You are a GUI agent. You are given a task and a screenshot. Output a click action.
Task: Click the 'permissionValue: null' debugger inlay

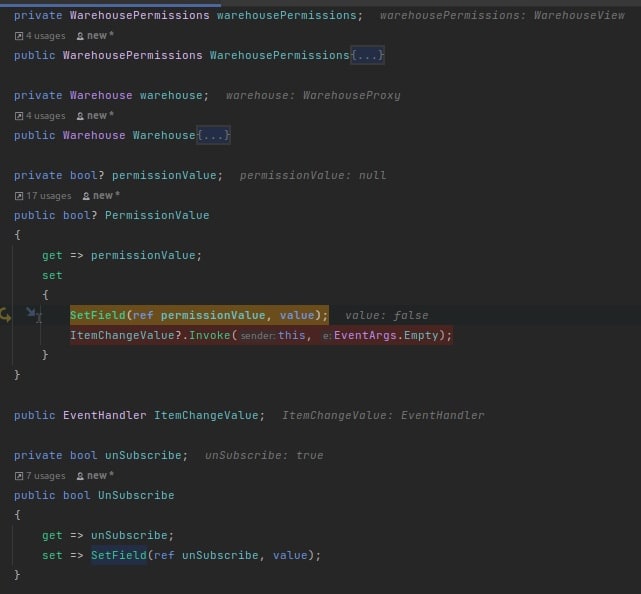(313, 175)
